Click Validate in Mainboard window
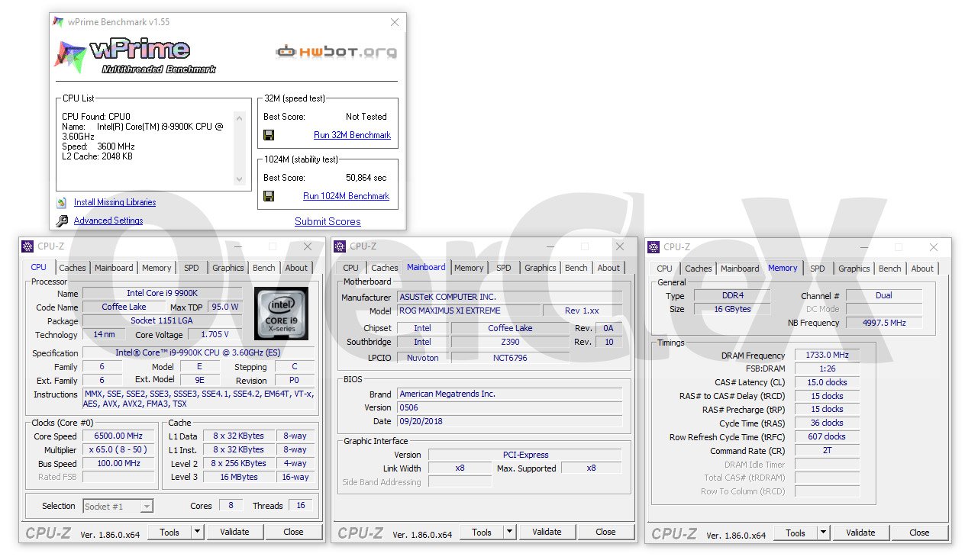Image resolution: width=965 pixels, height=560 pixels. [547, 532]
